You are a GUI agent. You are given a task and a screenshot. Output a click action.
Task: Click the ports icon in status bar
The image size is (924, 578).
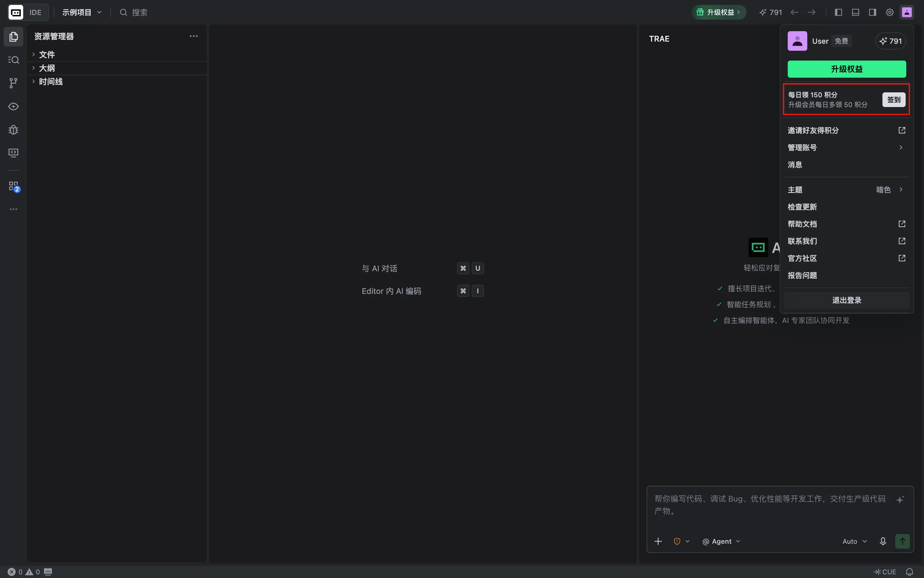click(48, 572)
